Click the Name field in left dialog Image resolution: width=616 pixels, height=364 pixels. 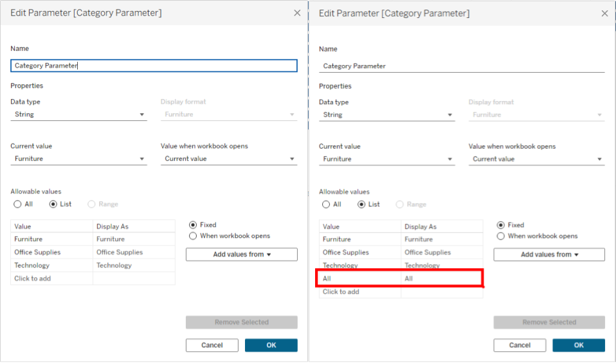(x=154, y=66)
